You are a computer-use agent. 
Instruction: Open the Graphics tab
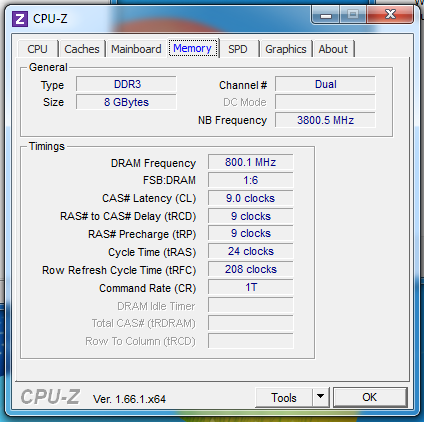tap(286, 49)
